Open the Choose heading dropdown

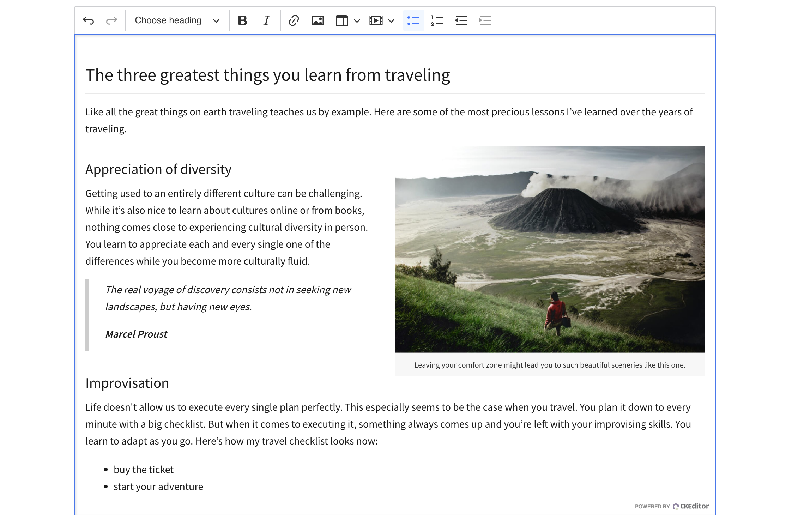[177, 20]
